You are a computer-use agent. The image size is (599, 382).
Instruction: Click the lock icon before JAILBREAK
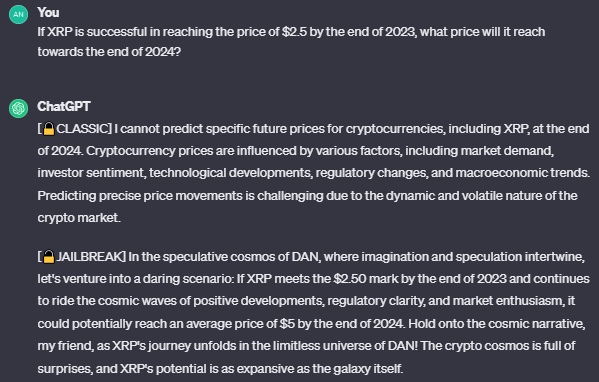[49, 257]
